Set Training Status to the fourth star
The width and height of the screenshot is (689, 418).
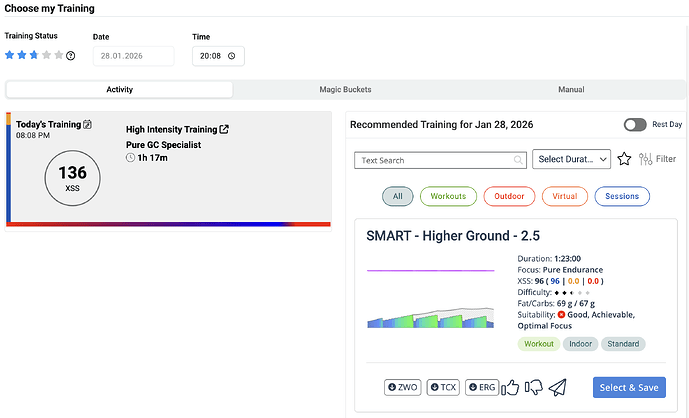47,55
